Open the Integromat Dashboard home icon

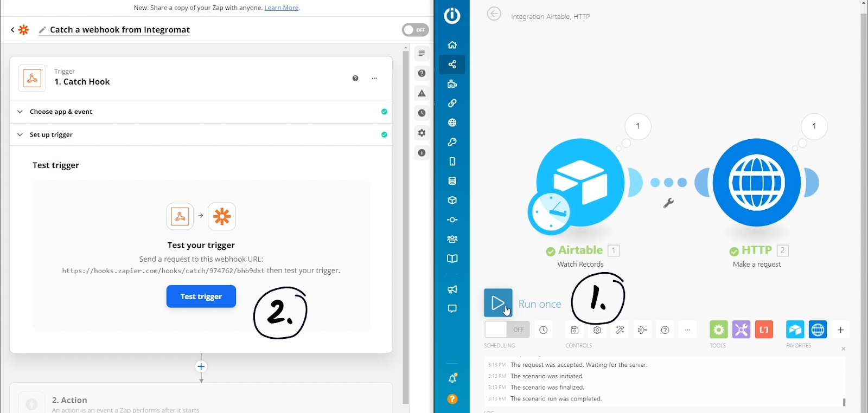[x=452, y=45]
